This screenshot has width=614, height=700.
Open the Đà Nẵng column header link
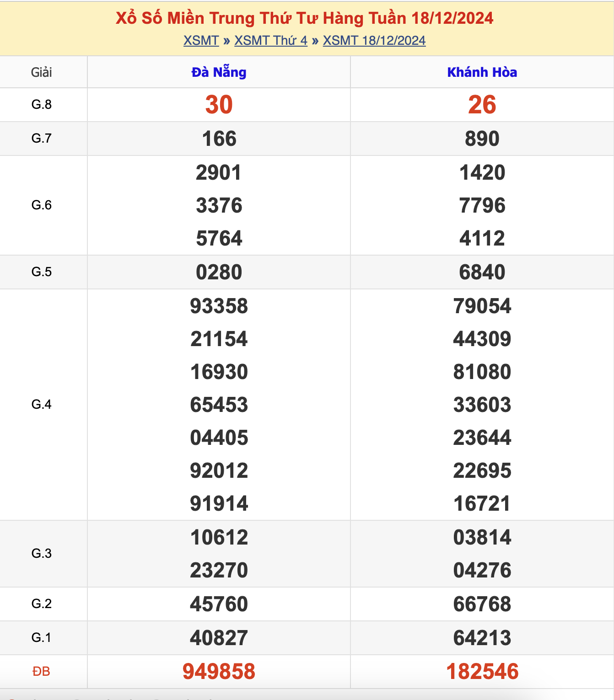pos(219,72)
